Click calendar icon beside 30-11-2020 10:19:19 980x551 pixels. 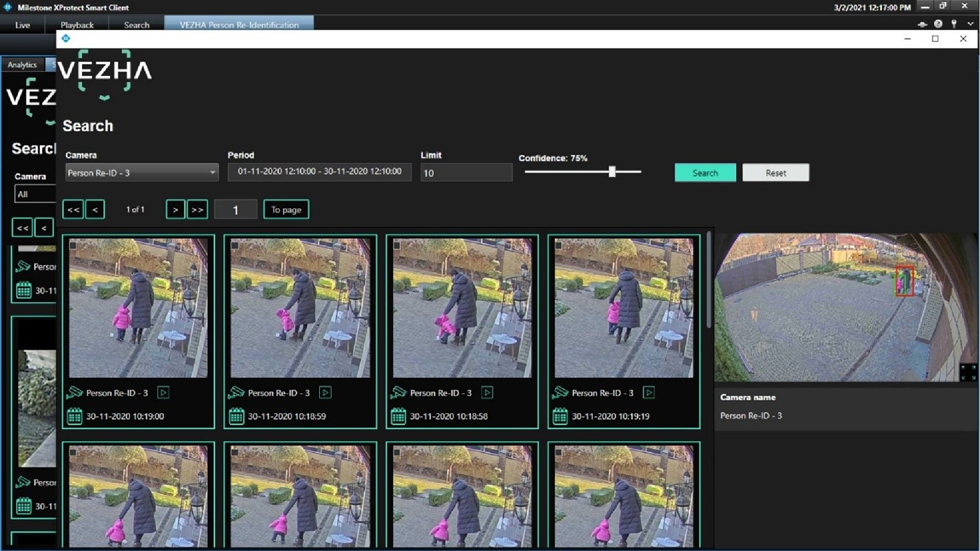(x=560, y=416)
